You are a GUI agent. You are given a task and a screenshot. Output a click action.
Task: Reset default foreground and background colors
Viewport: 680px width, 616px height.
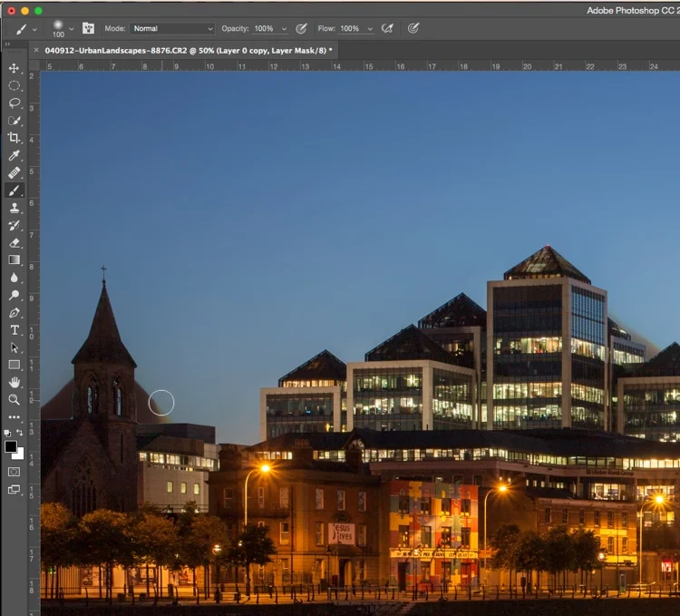7,433
